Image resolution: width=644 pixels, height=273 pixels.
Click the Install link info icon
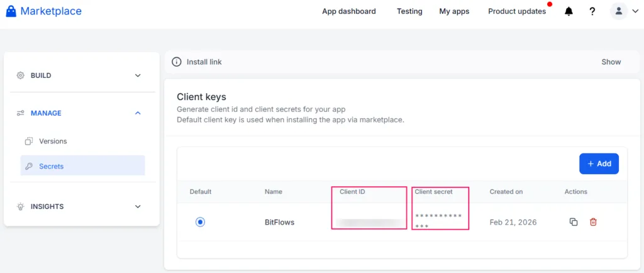click(x=177, y=62)
